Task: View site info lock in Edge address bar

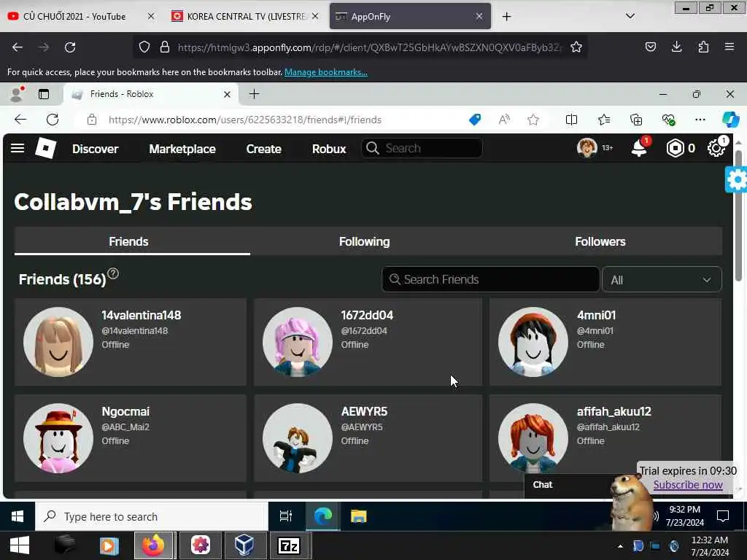Action: 92,120
